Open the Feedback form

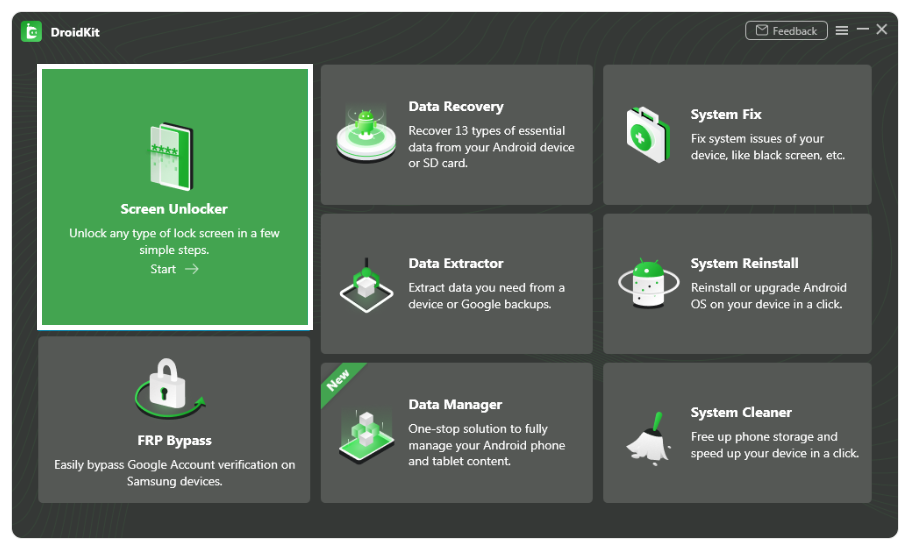tap(786, 31)
